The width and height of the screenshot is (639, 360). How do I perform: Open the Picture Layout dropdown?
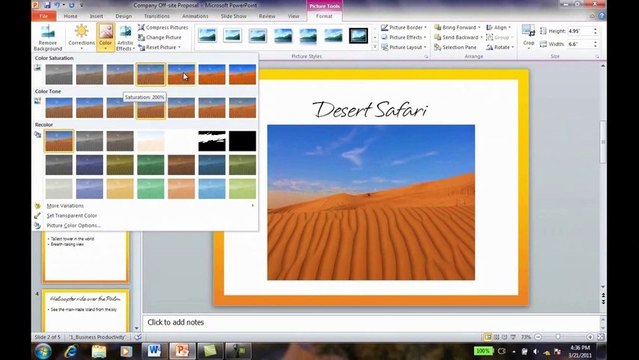click(404, 47)
